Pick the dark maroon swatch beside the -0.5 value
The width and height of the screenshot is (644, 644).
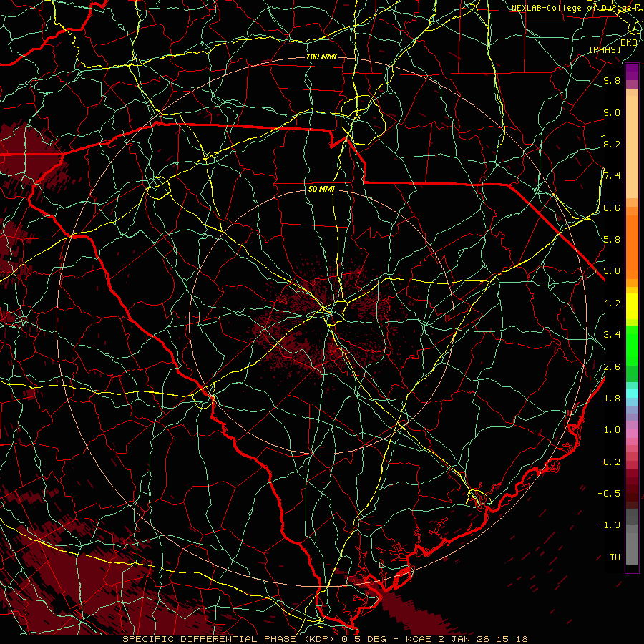[x=632, y=493]
